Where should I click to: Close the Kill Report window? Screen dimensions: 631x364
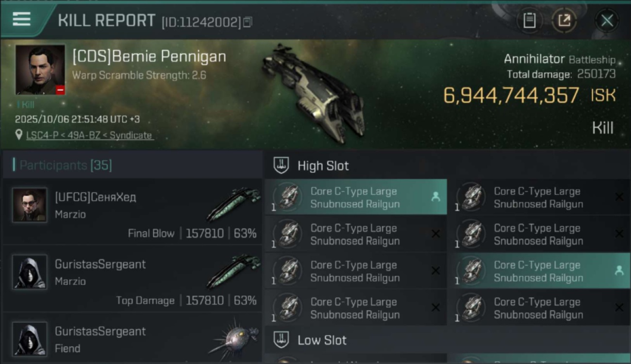(607, 20)
